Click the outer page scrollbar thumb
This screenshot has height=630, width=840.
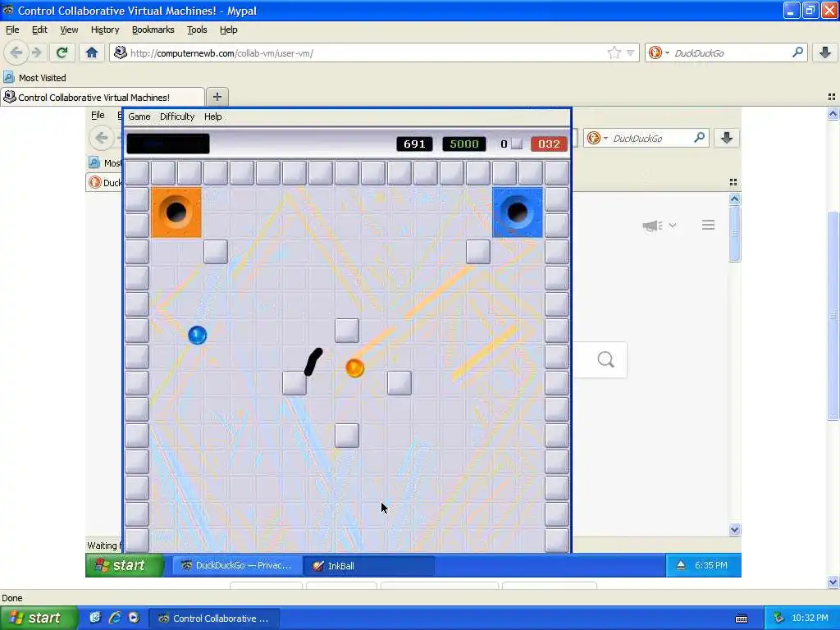[x=833, y=316]
